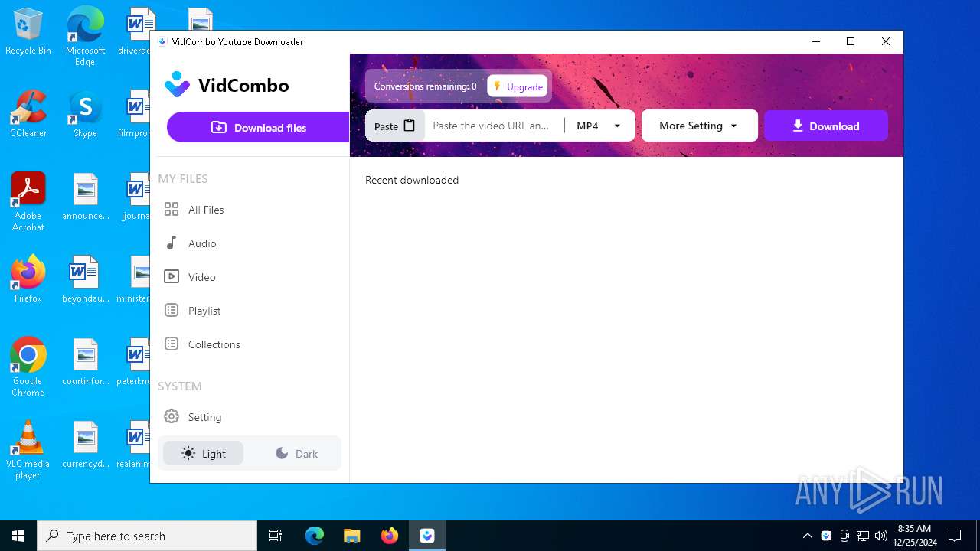Click the taskbar clock showing 8:35 AM

pyautogui.click(x=914, y=536)
